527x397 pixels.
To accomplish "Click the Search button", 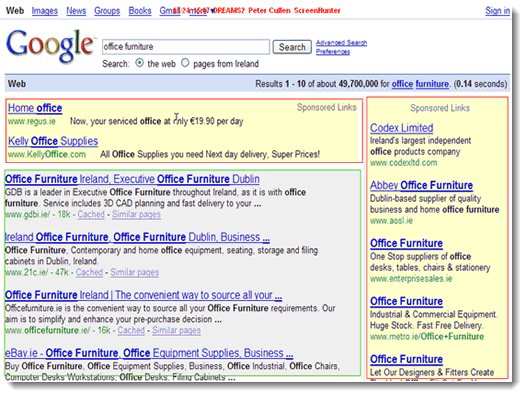I will coord(292,47).
